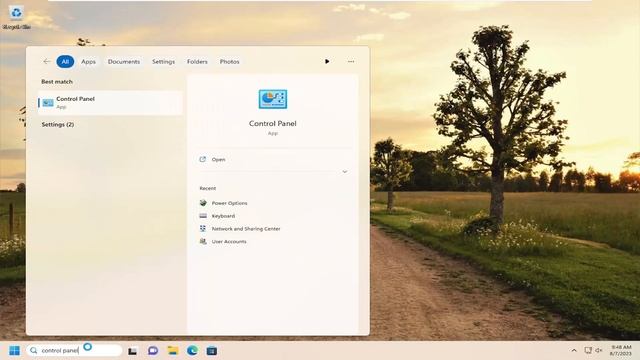Click the Control Panel icon in the best match row

[x=48, y=103]
